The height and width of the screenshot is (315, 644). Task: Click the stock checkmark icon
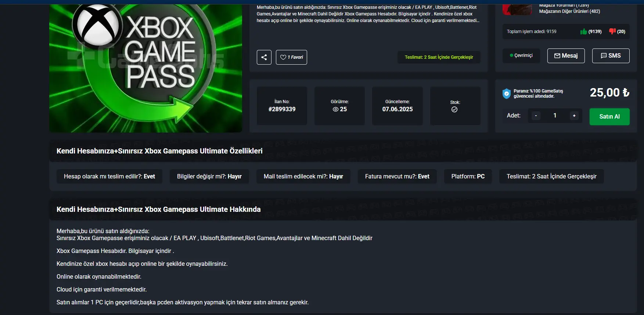pyautogui.click(x=454, y=109)
